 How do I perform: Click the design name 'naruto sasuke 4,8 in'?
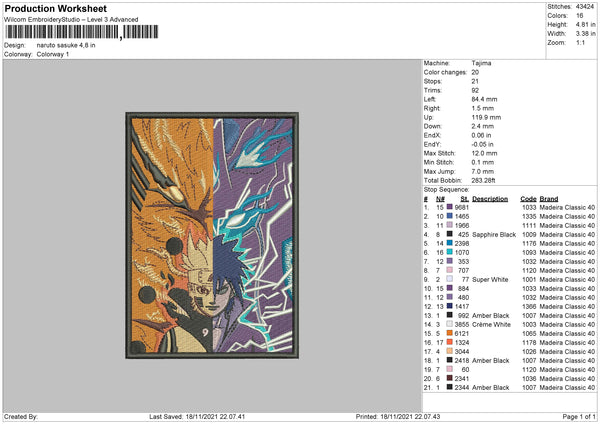coord(66,45)
